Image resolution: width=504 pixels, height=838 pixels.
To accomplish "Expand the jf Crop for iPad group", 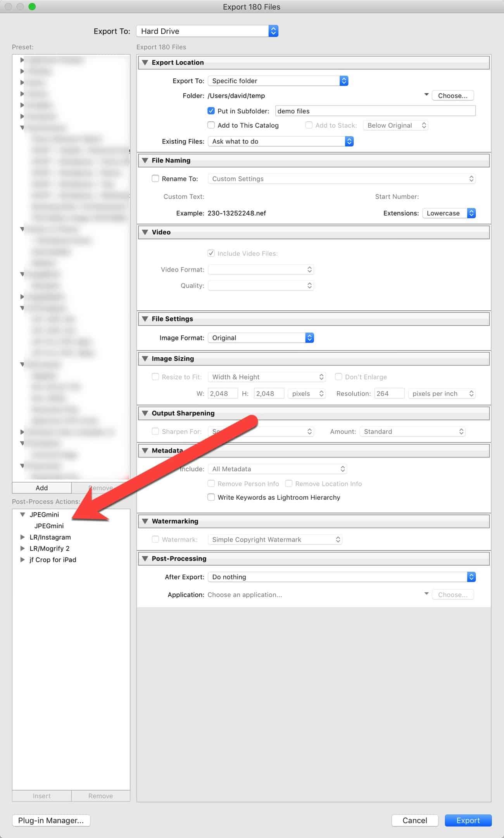I will (x=22, y=560).
